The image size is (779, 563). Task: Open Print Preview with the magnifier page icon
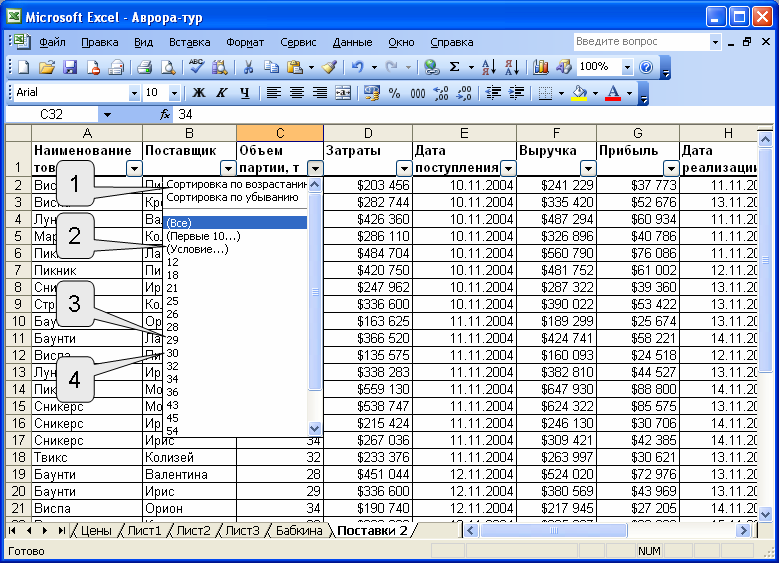[168, 67]
